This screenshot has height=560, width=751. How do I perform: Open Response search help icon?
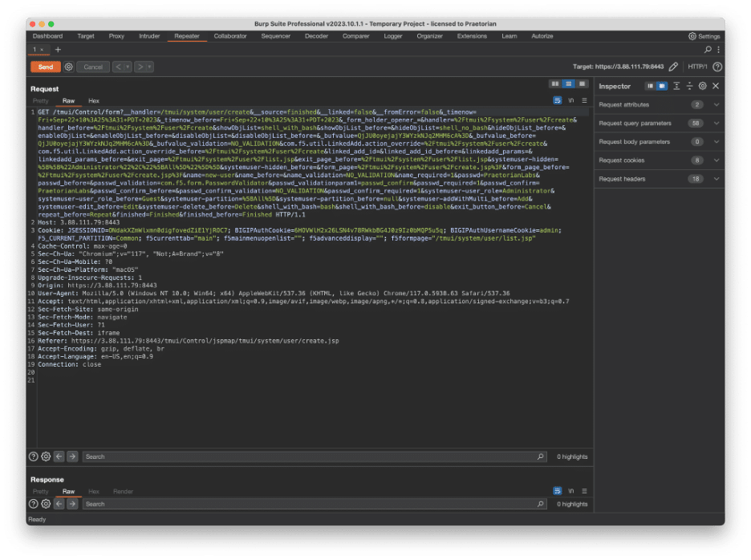pos(33,504)
